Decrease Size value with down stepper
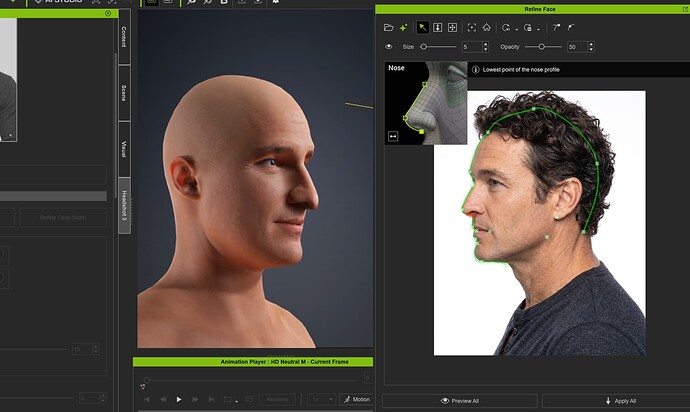 coord(486,49)
